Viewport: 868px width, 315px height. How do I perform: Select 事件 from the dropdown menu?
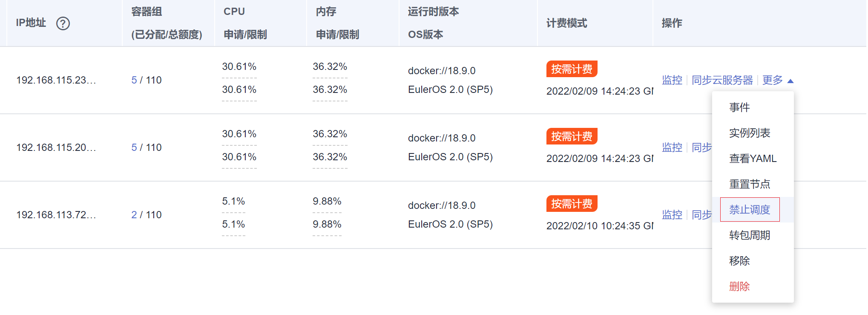[739, 107]
